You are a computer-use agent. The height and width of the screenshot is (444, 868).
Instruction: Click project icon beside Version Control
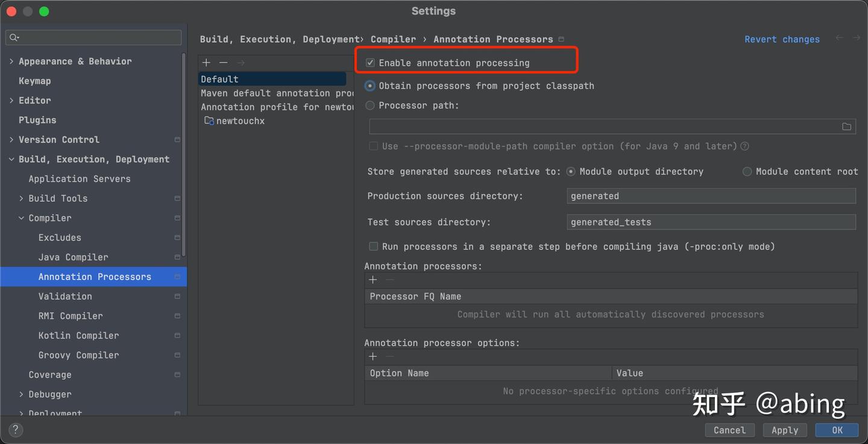click(x=177, y=140)
